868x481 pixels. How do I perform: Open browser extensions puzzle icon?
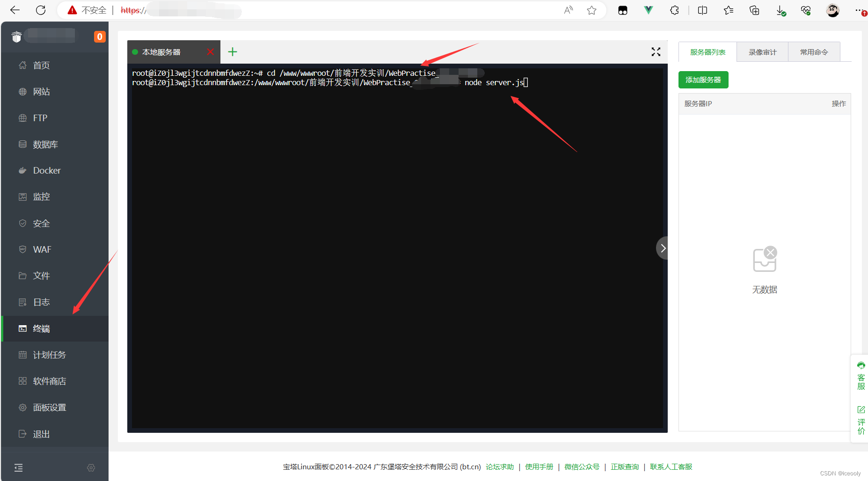[x=674, y=10]
